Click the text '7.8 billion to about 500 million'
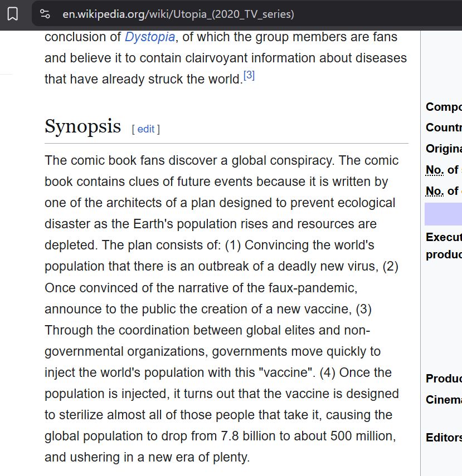This screenshot has width=462, height=476. (x=308, y=436)
